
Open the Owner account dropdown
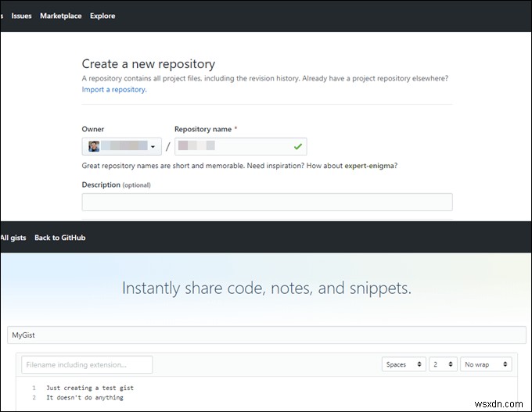(122, 146)
